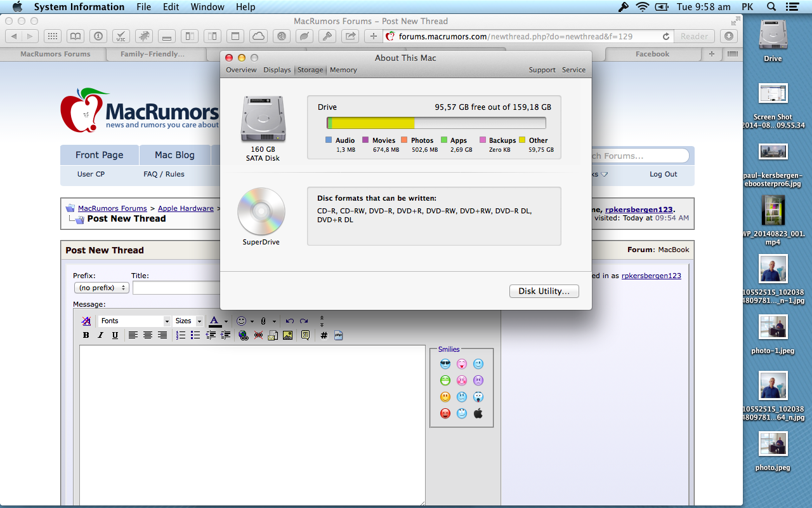The width and height of the screenshot is (812, 508).
Task: Expand the attachment paperclip dropdown arrow
Action: [x=274, y=321]
